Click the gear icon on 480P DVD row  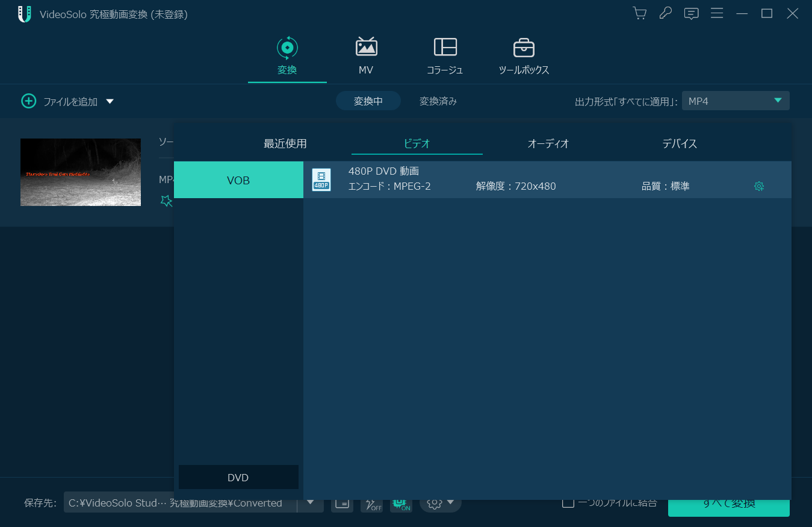coord(759,186)
